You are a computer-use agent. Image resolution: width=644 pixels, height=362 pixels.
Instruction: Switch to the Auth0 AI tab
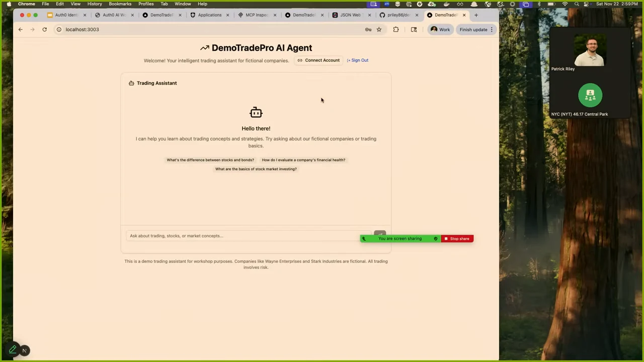coord(113,15)
